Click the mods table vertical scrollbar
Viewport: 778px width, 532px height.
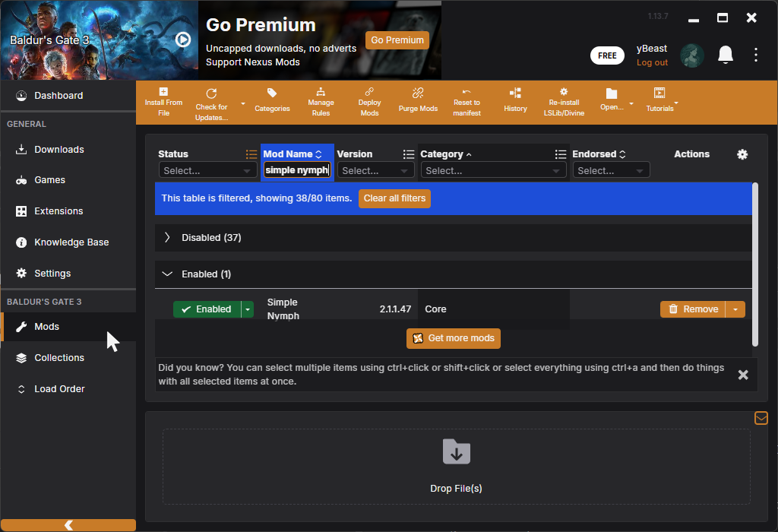coord(755,264)
